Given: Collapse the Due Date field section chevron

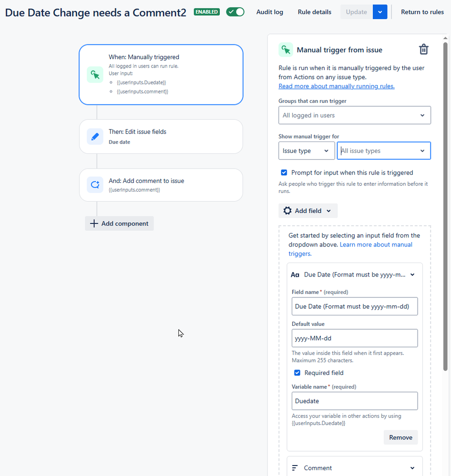Looking at the screenshot, I should tap(412, 275).
